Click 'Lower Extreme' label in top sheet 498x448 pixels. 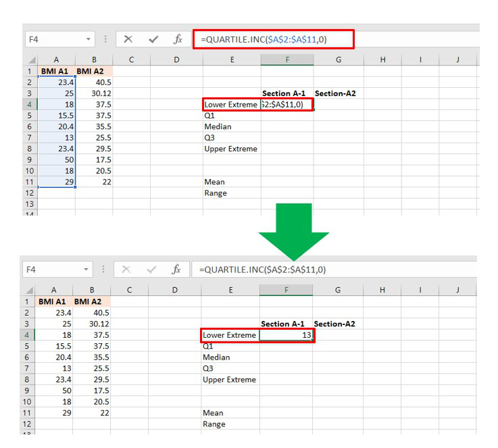(231, 105)
